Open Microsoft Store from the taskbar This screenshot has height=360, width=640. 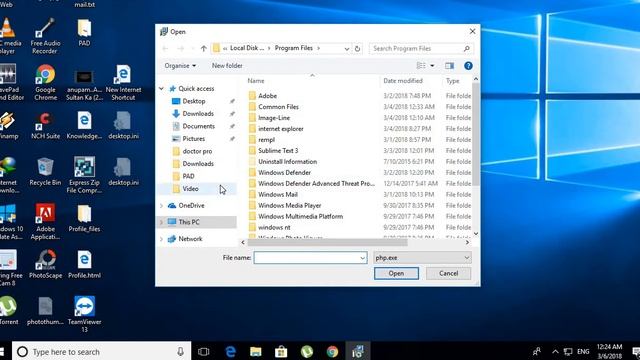[281, 351]
